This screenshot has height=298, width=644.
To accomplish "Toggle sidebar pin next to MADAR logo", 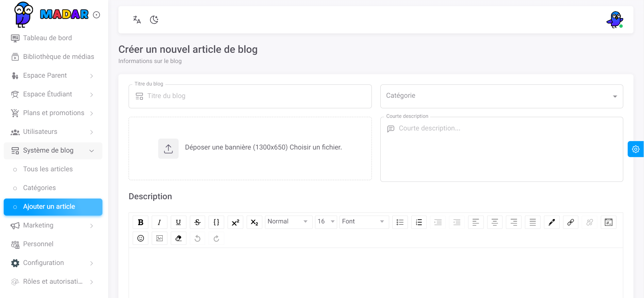I will 97,15.
